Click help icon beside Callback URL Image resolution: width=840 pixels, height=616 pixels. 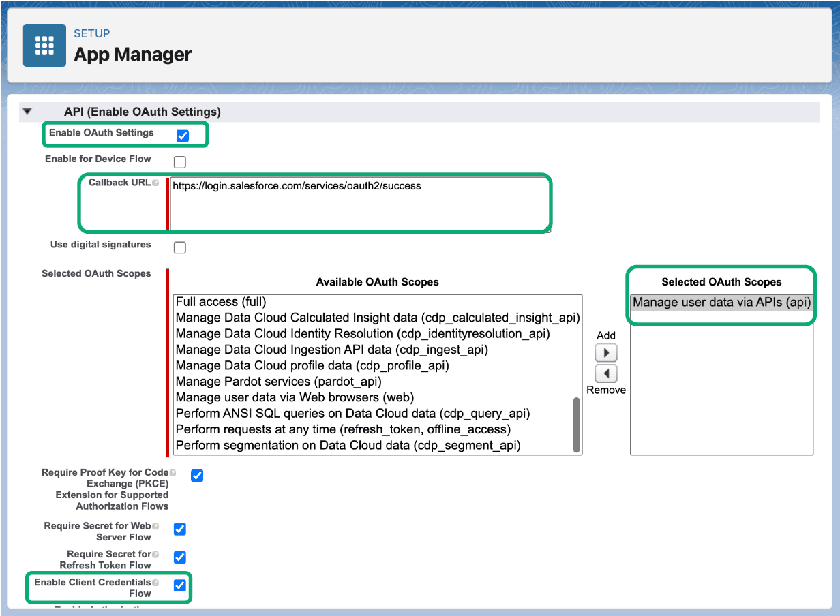(156, 183)
